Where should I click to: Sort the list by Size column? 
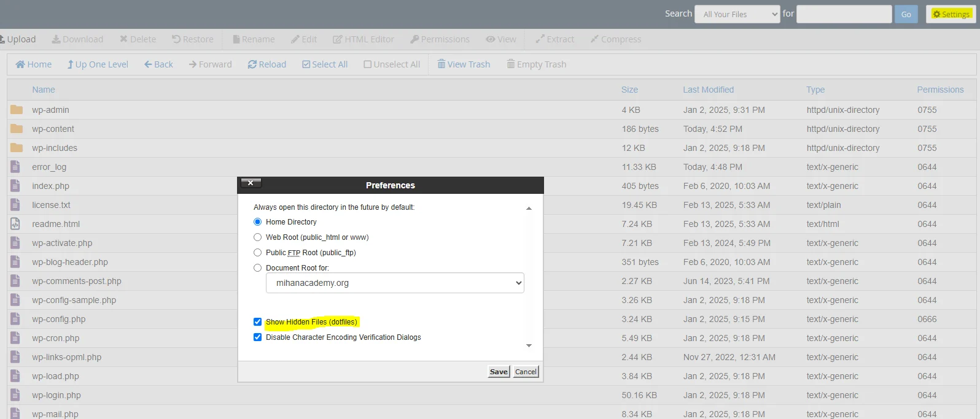click(629, 90)
